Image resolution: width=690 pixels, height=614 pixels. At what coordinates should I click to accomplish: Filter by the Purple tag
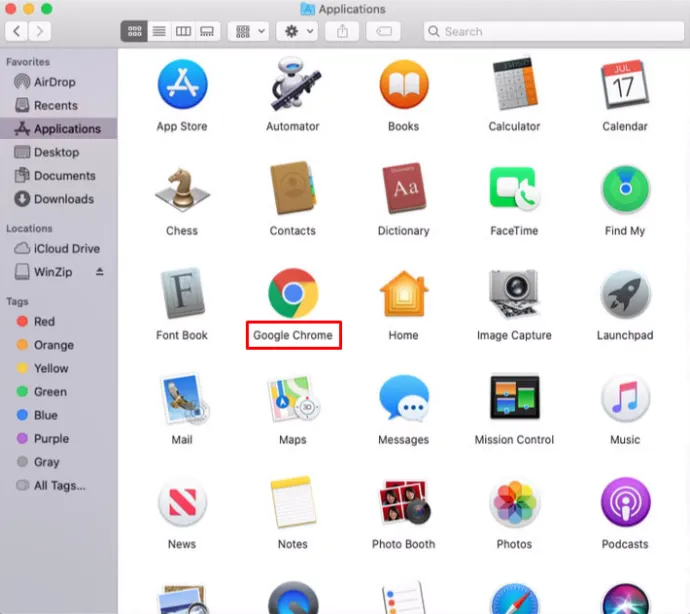pyautogui.click(x=59, y=439)
